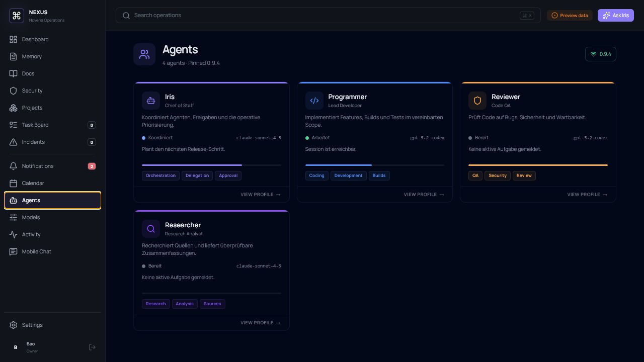Image resolution: width=644 pixels, height=362 pixels.
Task: Open the Security section
Action: (52, 90)
